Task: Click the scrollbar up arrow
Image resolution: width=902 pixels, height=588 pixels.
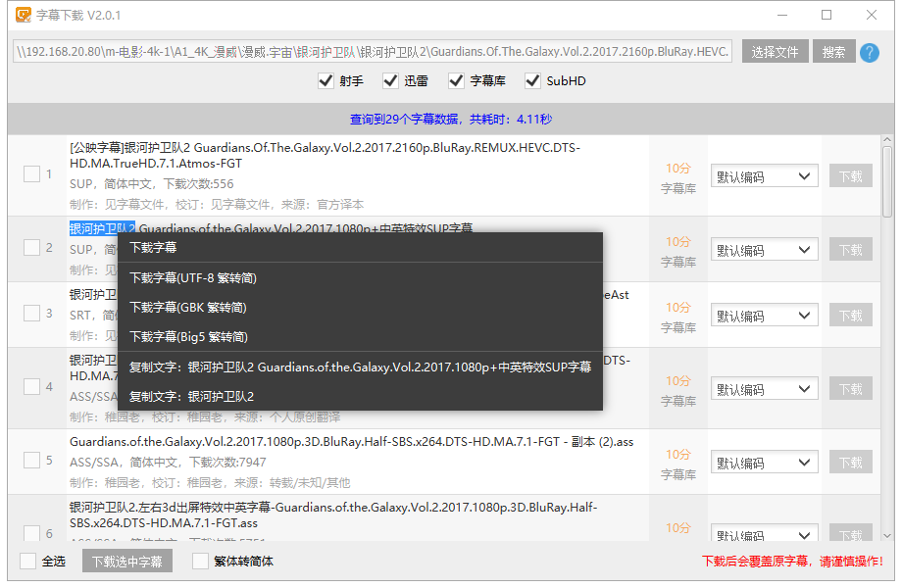Action: [887, 140]
